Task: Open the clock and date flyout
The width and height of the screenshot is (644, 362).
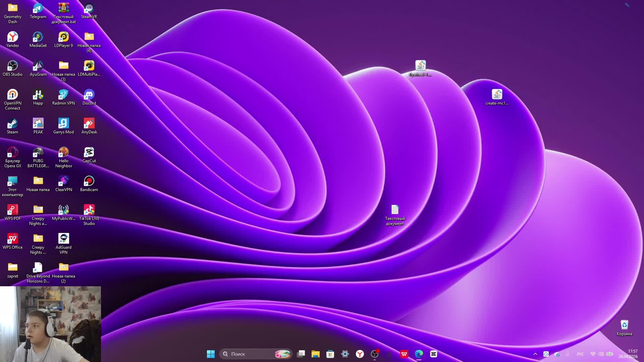Action: pos(628,354)
